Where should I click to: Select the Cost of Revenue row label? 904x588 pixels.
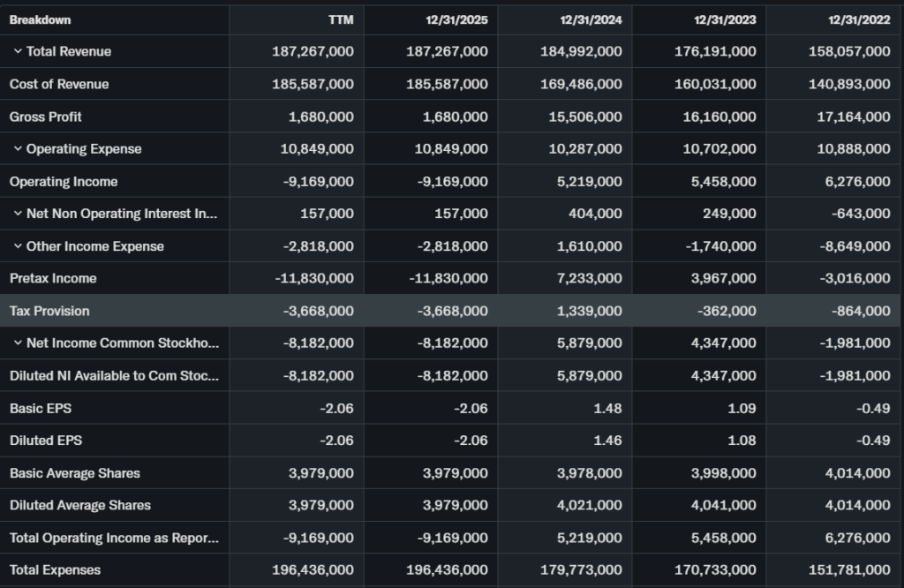tap(59, 84)
